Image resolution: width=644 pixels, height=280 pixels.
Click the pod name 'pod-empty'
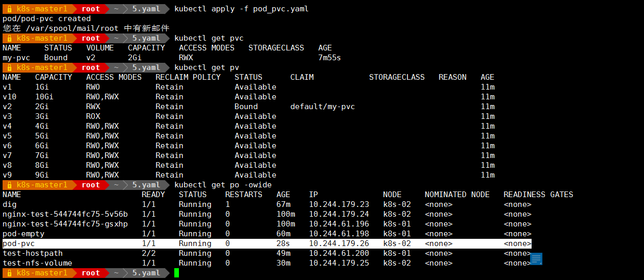(23, 234)
